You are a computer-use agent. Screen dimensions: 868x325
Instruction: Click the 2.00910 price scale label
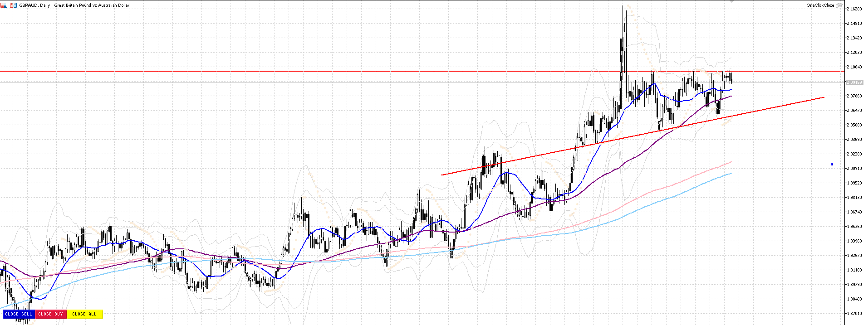[854, 169]
